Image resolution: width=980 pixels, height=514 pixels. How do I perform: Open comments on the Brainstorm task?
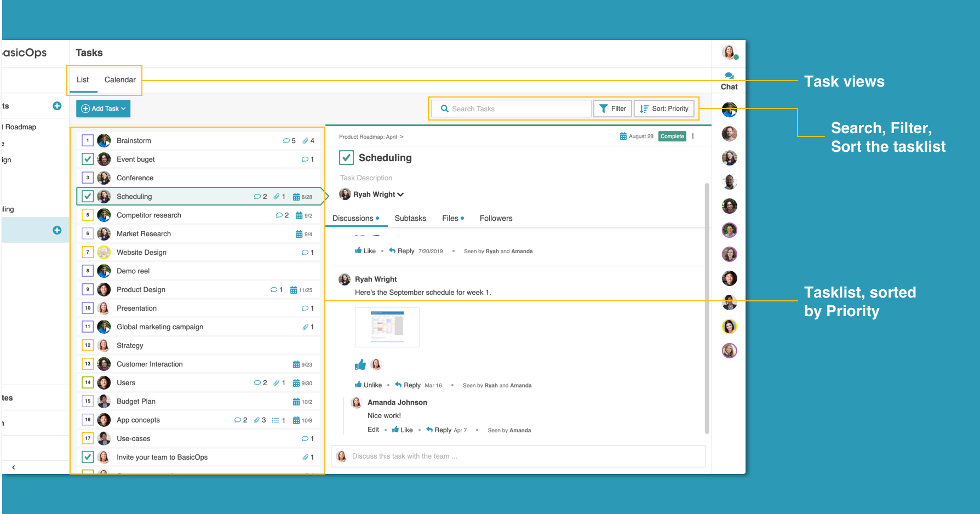click(288, 140)
